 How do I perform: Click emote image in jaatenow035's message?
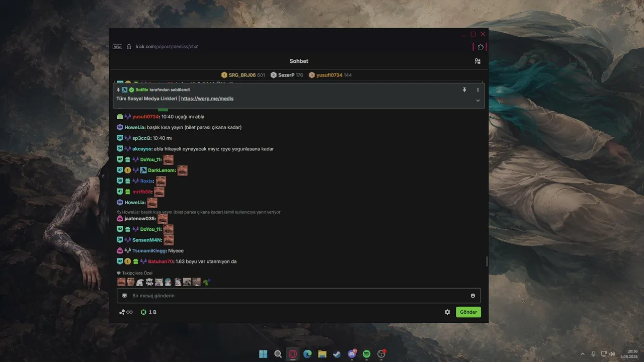tap(163, 219)
